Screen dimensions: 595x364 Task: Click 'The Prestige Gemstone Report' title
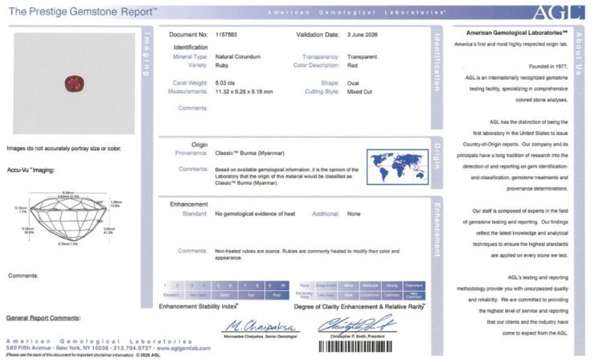tap(83, 11)
